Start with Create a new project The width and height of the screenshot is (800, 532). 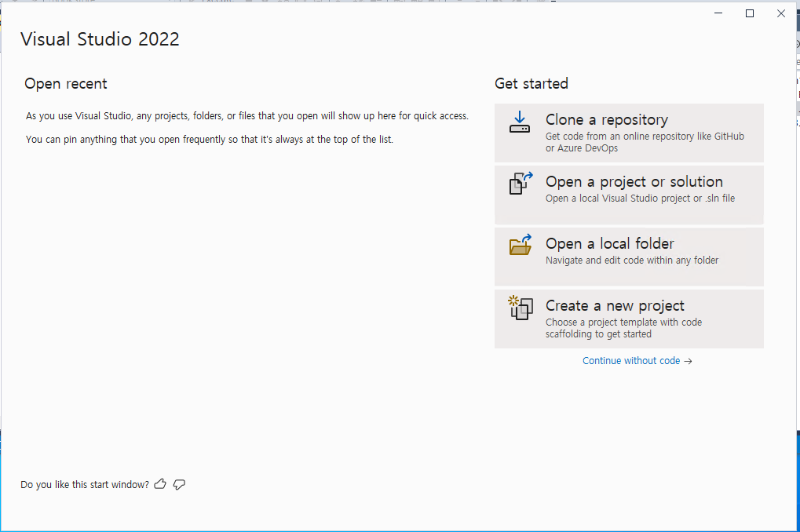pos(629,319)
